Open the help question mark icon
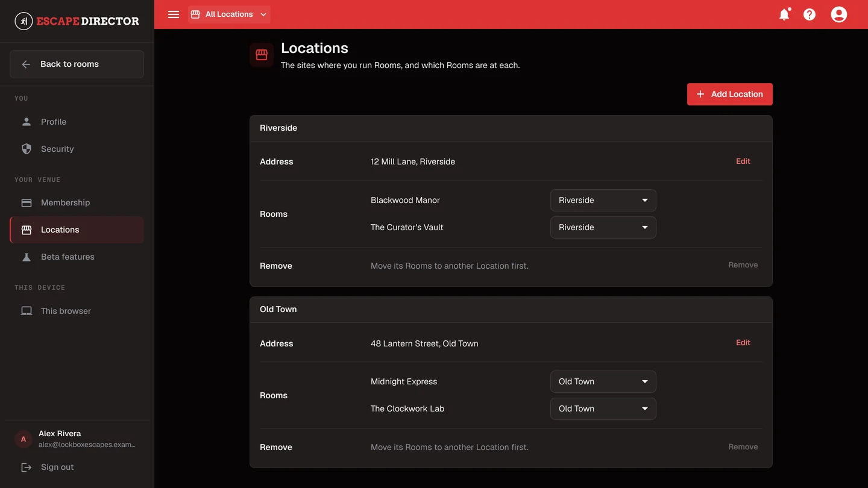 (x=810, y=14)
